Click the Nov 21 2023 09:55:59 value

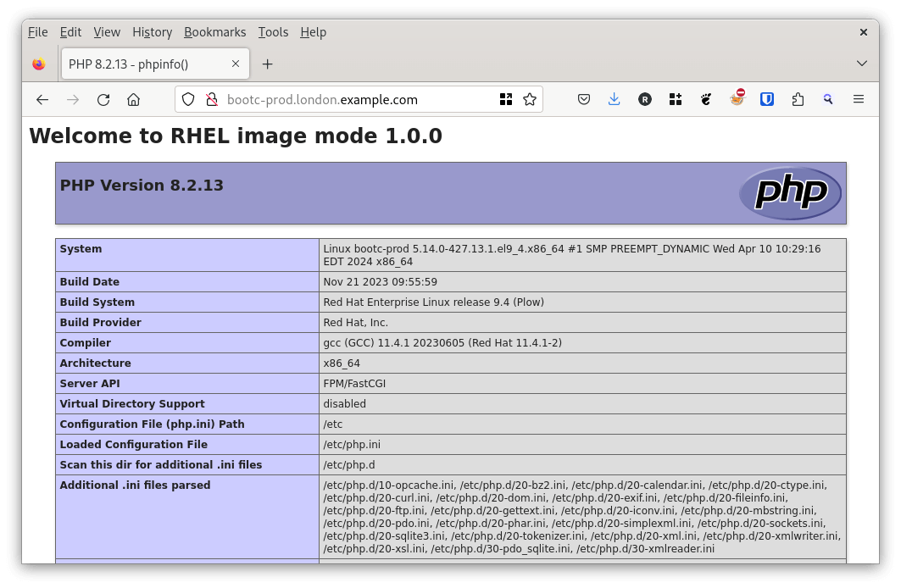point(380,282)
